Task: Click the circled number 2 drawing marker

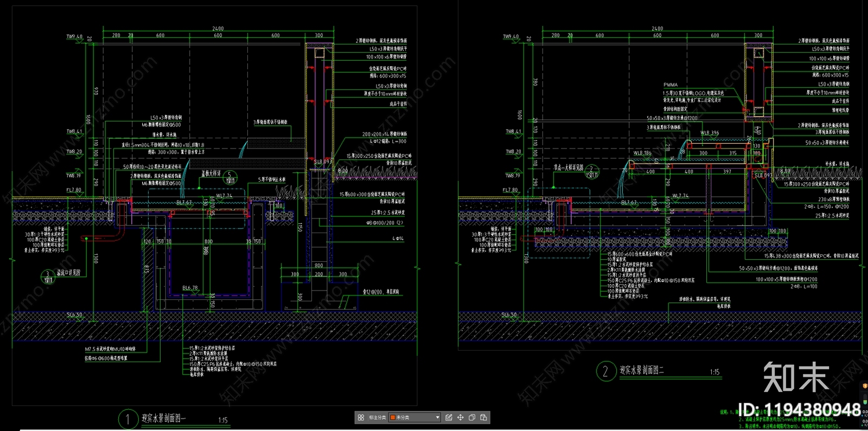Action: click(605, 371)
